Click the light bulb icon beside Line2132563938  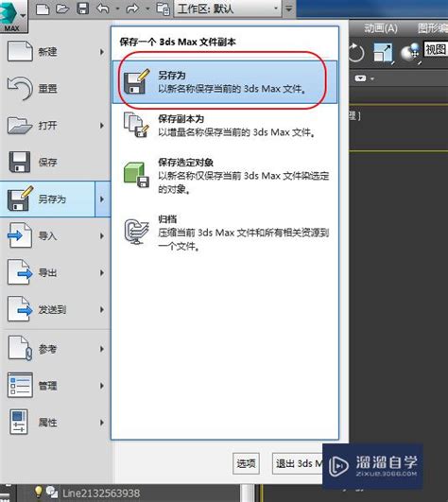(38, 492)
